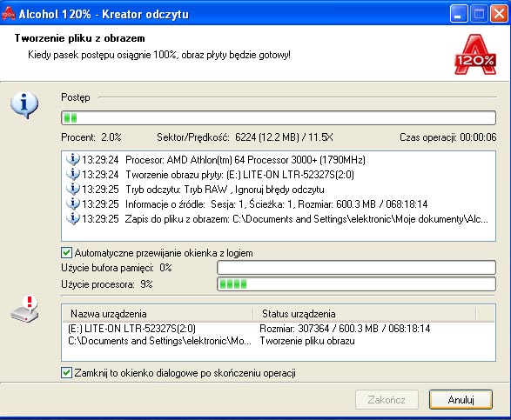Click info icon beside Procesor AMD Athlon log entry
511x420 pixels.
tap(72, 159)
